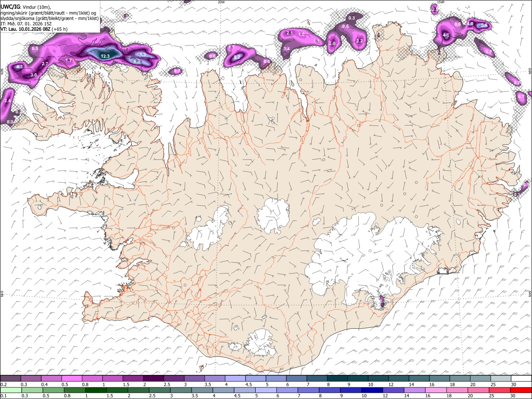Click lower legend swatch beginning at 14
The width and height of the screenshot is (532, 399).
coord(414,390)
